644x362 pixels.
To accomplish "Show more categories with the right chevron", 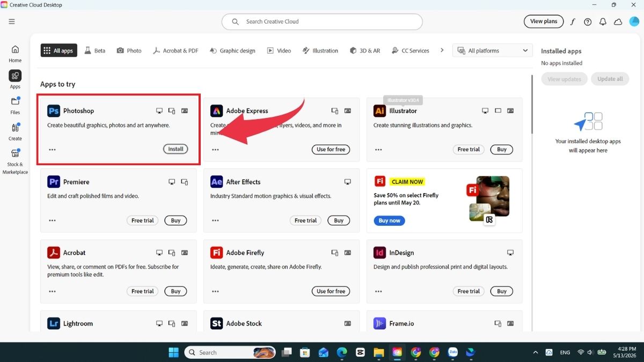I will coord(442,50).
